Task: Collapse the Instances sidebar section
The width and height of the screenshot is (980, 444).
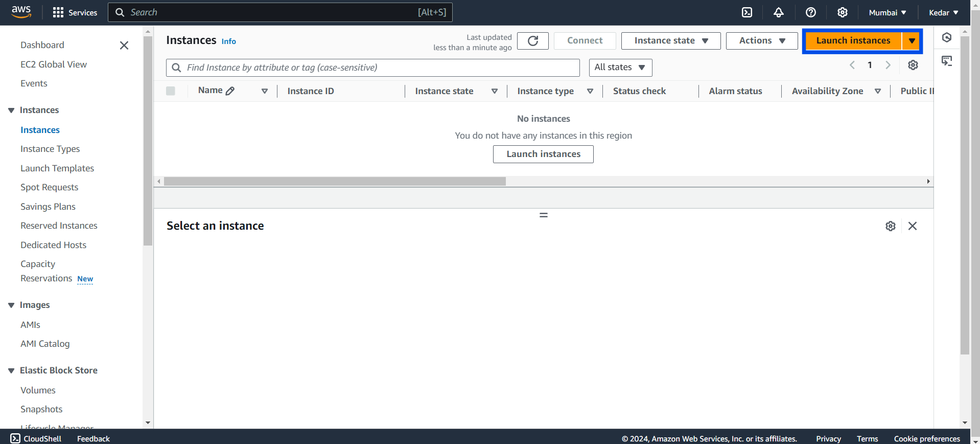Action: click(x=11, y=110)
